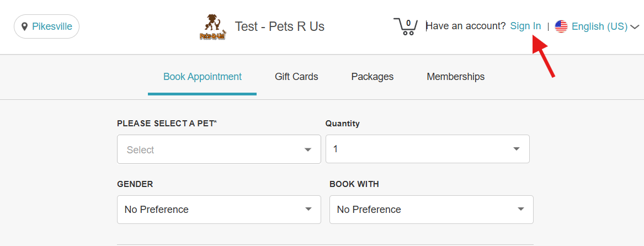
Task: Go to the Packages tab
Action: tap(372, 77)
